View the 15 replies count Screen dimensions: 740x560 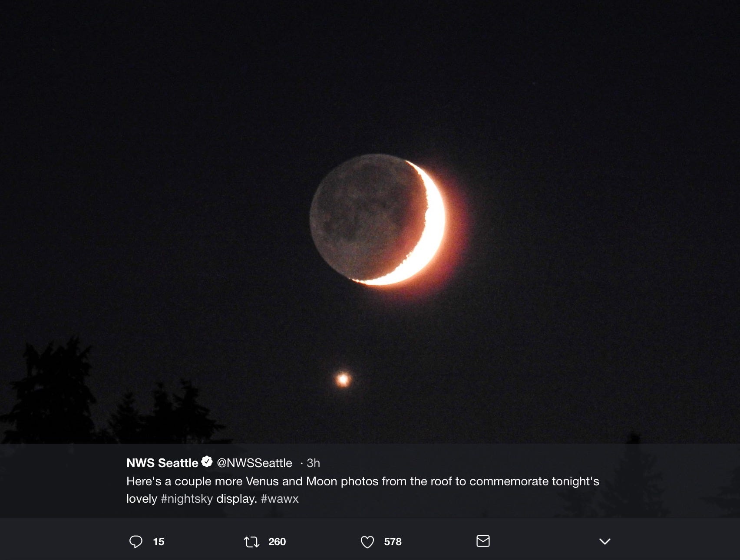(159, 542)
